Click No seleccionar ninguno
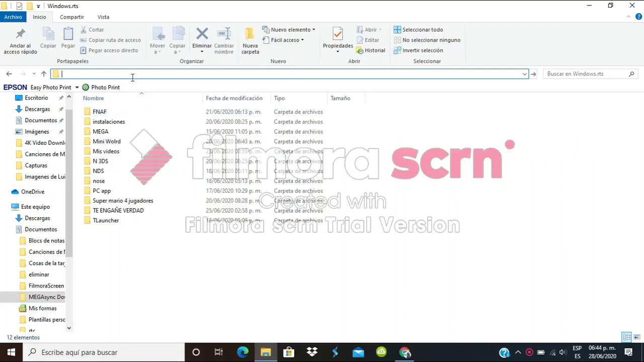Viewport: 644px width, 362px height. pos(427,40)
